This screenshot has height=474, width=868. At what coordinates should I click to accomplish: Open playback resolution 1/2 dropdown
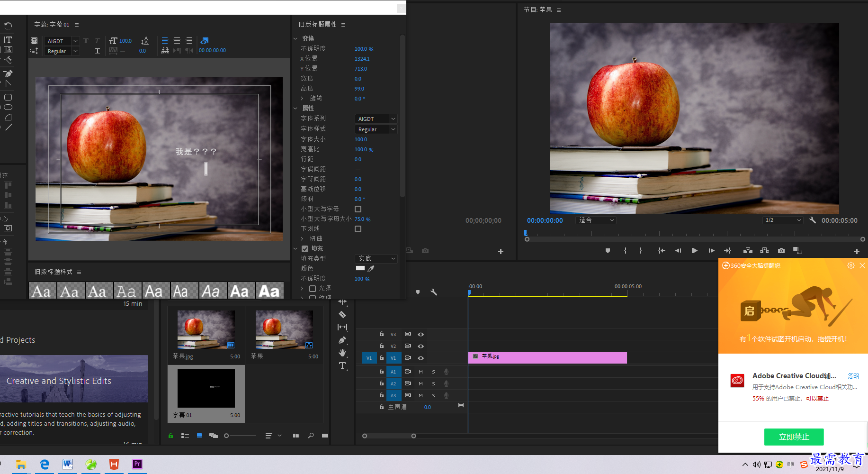click(783, 220)
